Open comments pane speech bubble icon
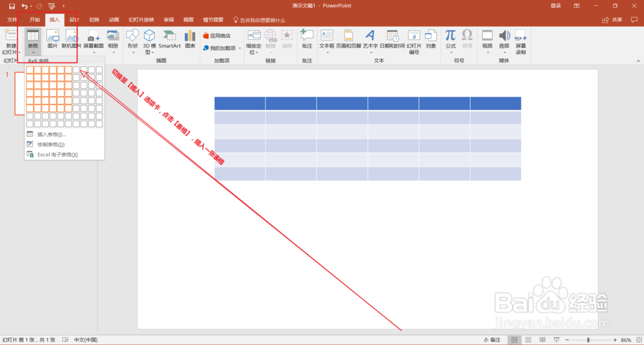 (634, 20)
